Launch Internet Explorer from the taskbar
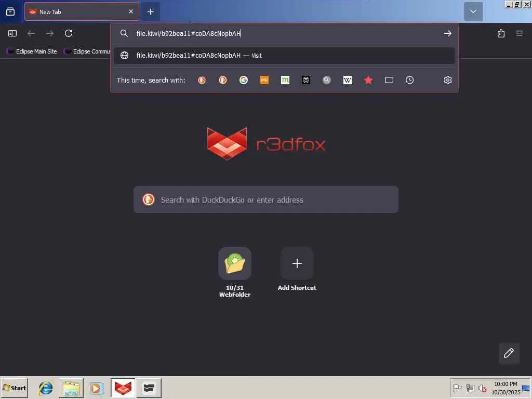The width and height of the screenshot is (532, 399). [46, 388]
